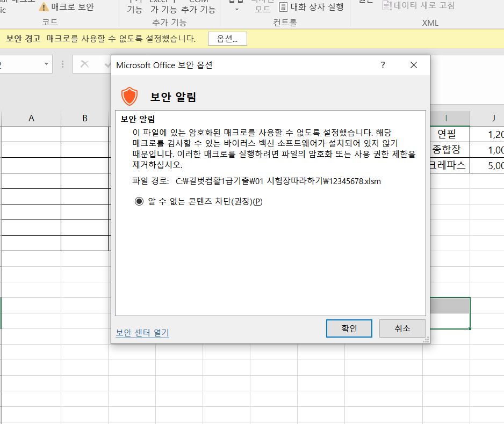Click the COM 추가 기능 ribbon button
Screen dimensions: 504x424
point(198,6)
